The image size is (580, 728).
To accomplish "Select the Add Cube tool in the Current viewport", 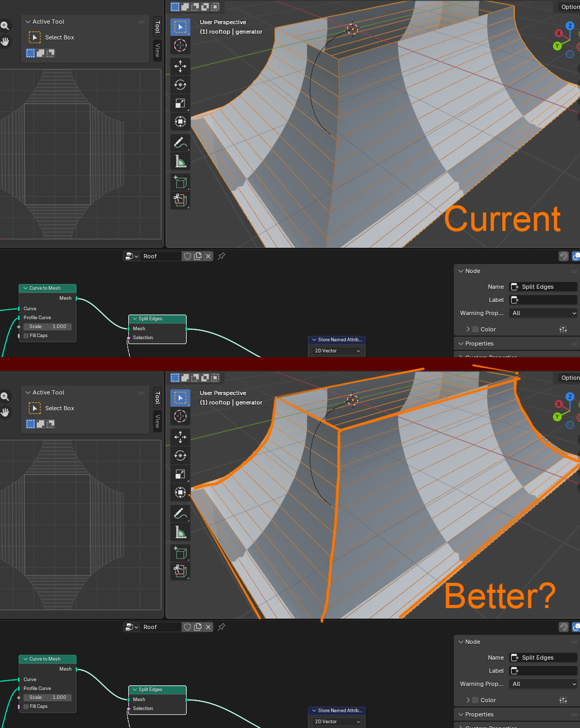I will coord(180,182).
